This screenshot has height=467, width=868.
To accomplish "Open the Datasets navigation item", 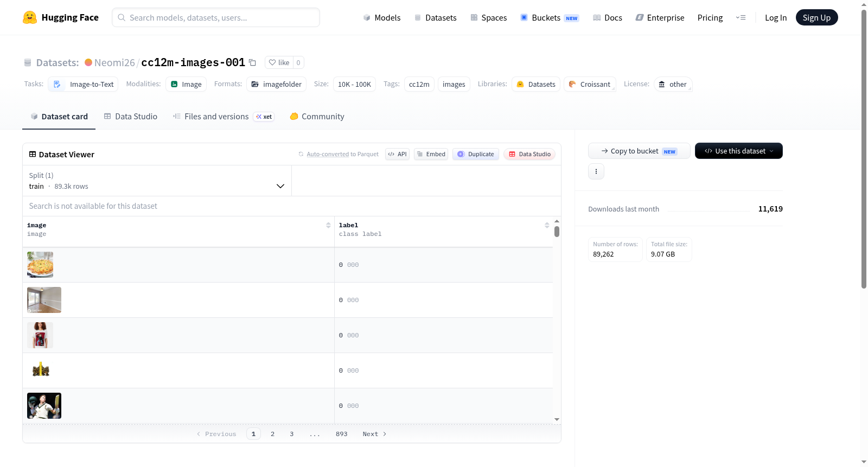I will (x=435, y=17).
